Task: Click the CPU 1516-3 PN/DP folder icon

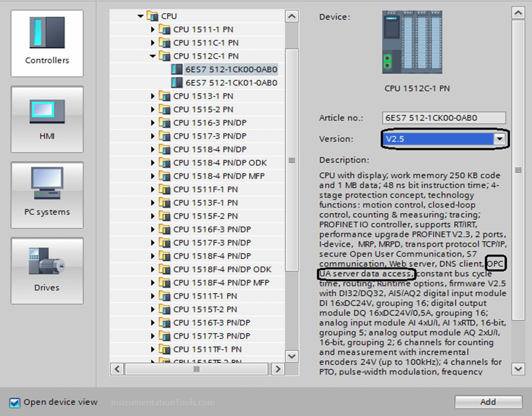Action: (x=165, y=123)
